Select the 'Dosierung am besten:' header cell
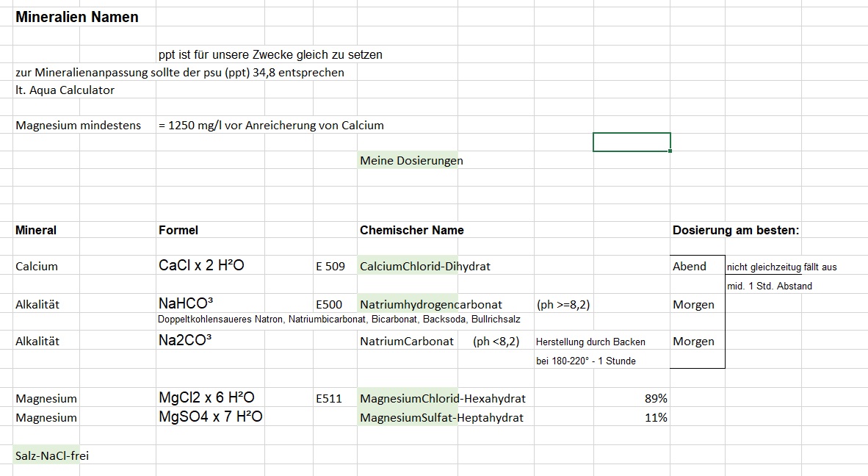The image size is (868, 476). [x=735, y=230]
